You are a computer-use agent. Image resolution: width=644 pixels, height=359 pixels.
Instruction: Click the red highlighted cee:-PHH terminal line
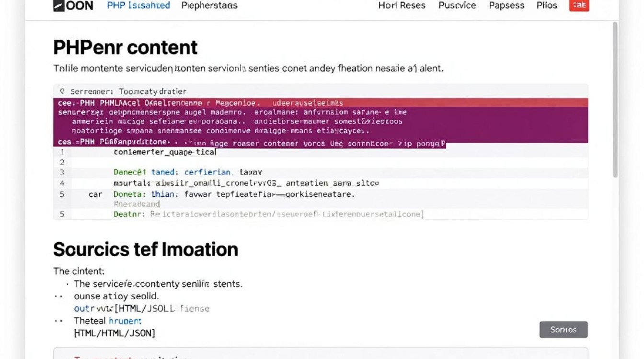tap(321, 102)
